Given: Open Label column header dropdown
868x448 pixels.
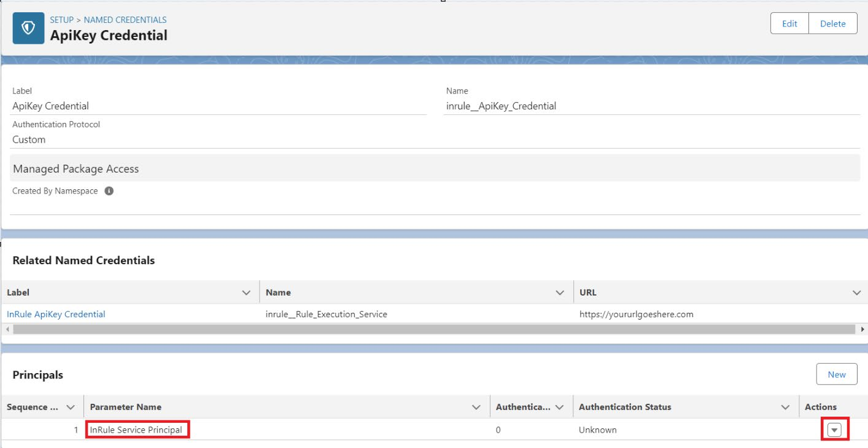Looking at the screenshot, I should point(246,293).
